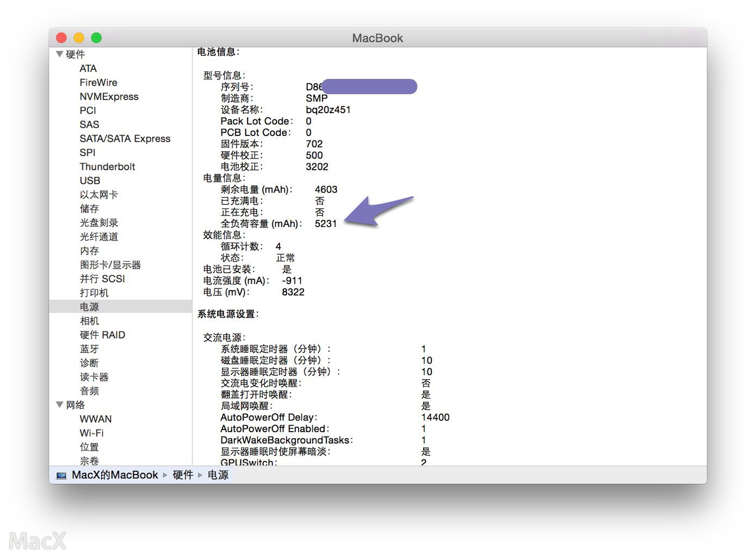756x554 pixels.
Task: Click the 全负荷容量 value 5231
Action: [x=326, y=224]
